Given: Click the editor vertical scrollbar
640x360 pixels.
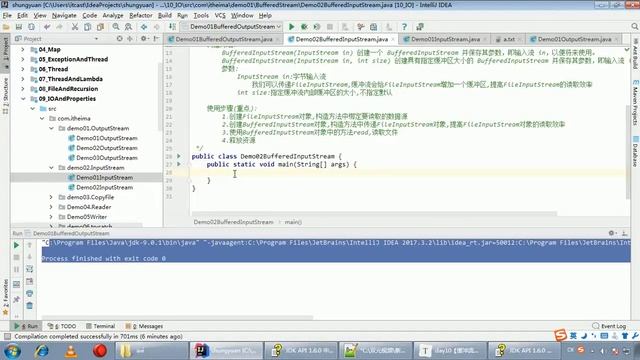Looking at the screenshot, I should 627,152.
